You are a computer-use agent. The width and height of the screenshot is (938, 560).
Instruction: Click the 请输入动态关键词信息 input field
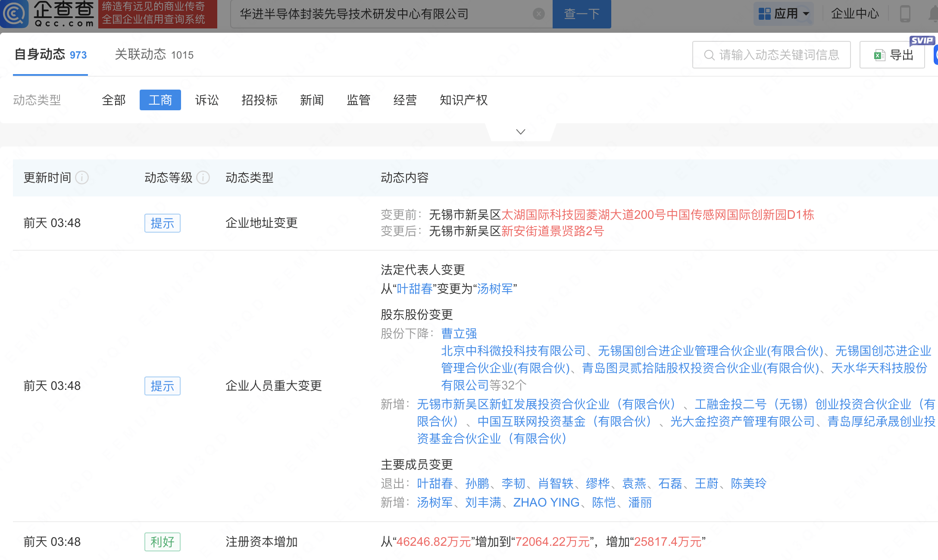click(779, 55)
